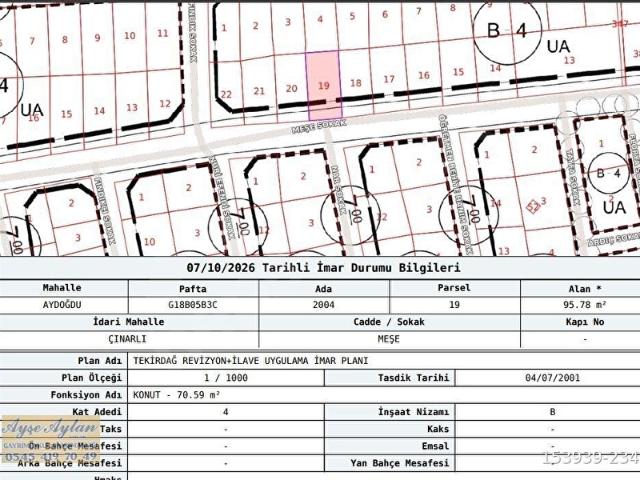
Task: Click the Pafta column header
Action: (x=193, y=289)
